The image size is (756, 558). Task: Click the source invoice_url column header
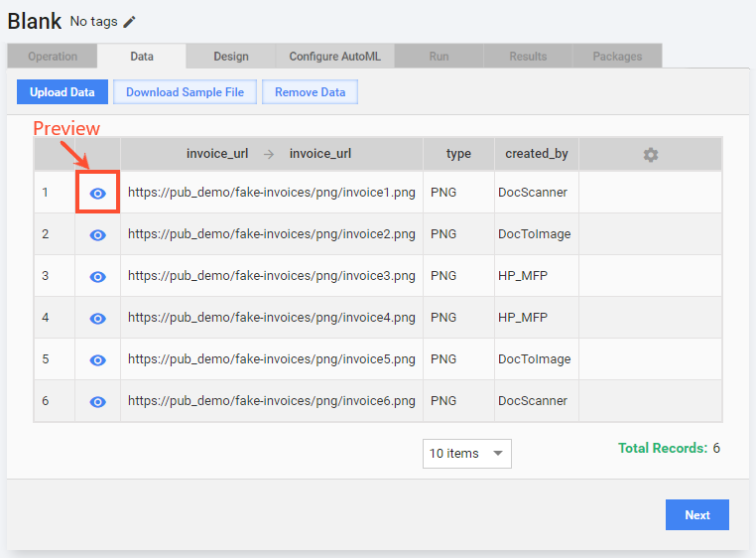point(217,154)
